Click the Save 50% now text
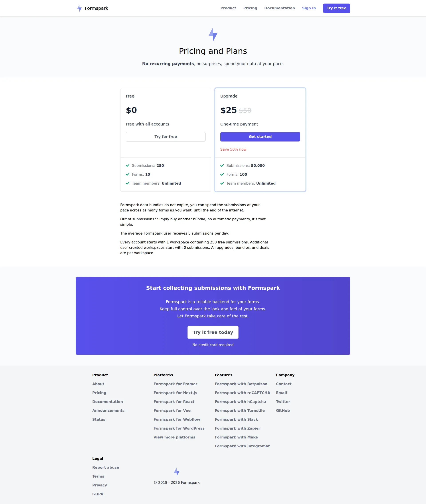426x504 pixels. pos(233,149)
